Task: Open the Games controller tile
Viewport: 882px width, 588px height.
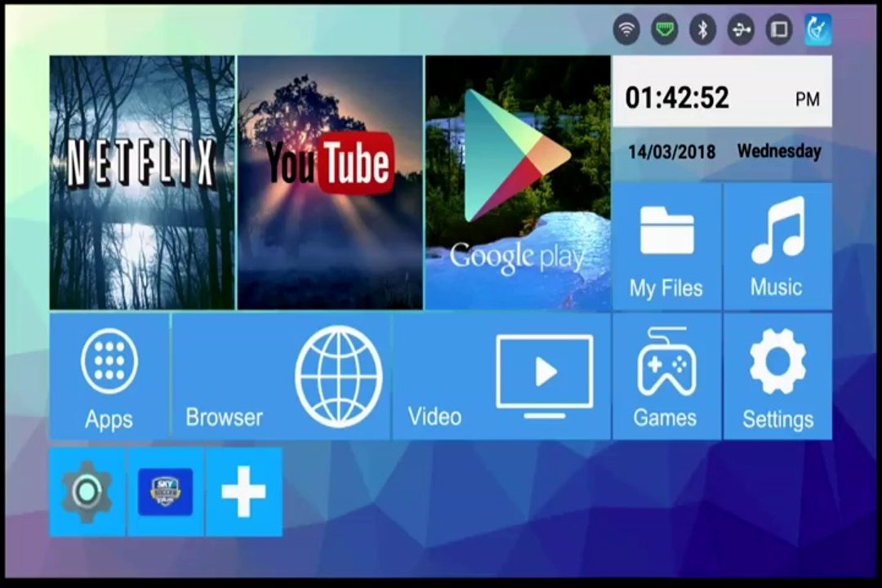Action: pyautogui.click(x=666, y=376)
